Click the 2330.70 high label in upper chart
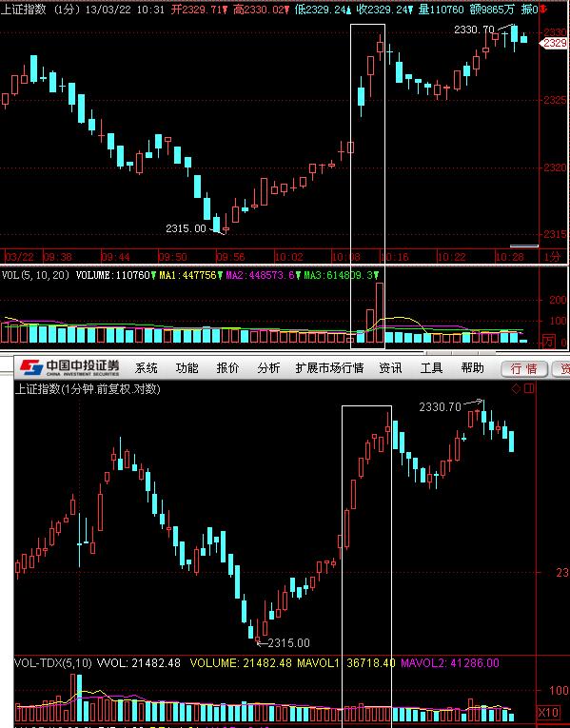The height and width of the screenshot is (728, 570). click(474, 30)
